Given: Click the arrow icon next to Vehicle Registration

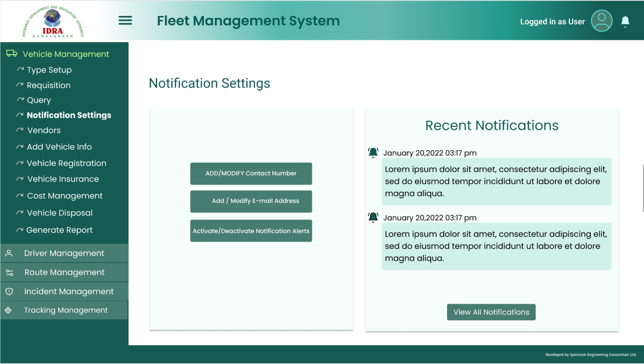Looking at the screenshot, I should point(20,163).
